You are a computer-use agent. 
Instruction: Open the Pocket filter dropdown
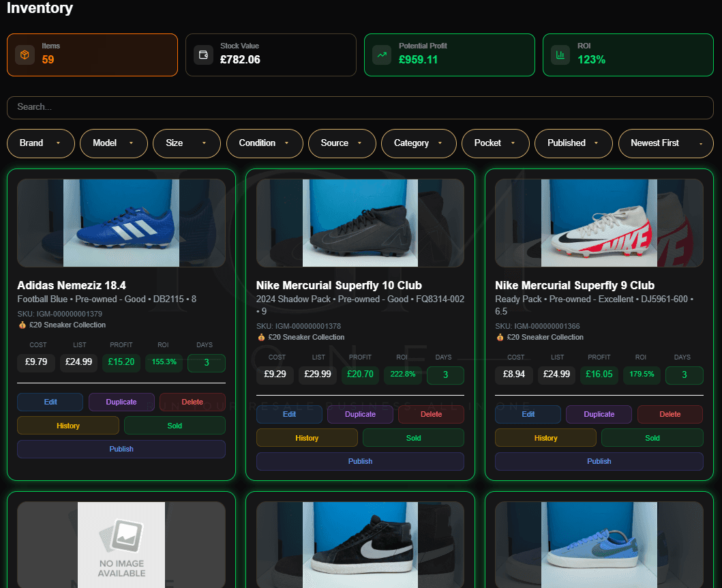coord(495,143)
